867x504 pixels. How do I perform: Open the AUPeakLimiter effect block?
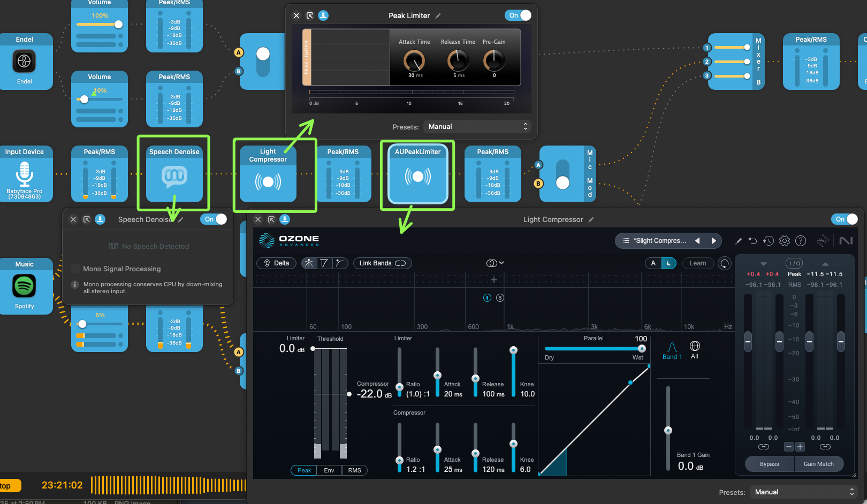(x=418, y=174)
